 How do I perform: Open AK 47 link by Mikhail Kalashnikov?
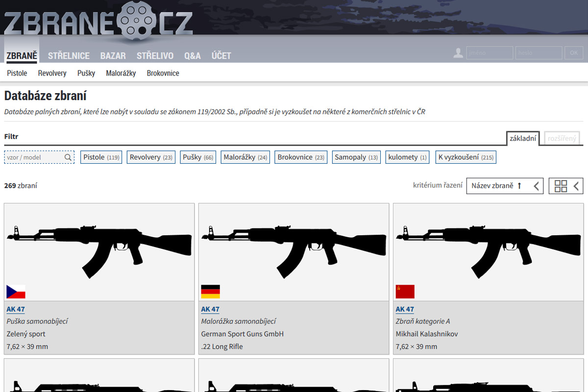405,309
